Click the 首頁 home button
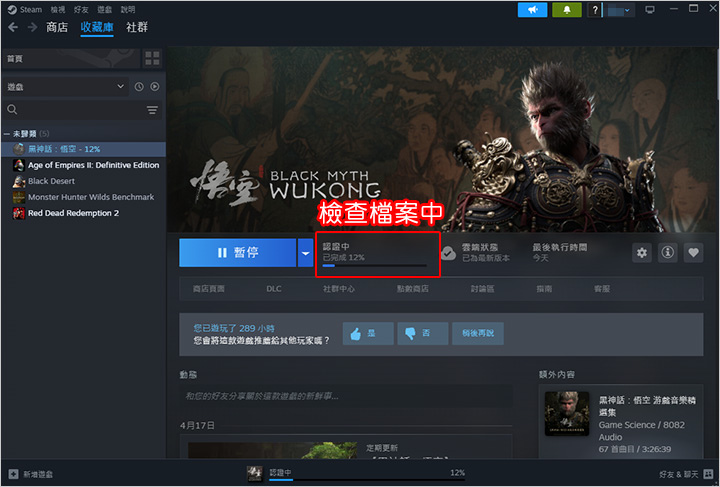Image resolution: width=720 pixels, height=487 pixels. click(71, 59)
